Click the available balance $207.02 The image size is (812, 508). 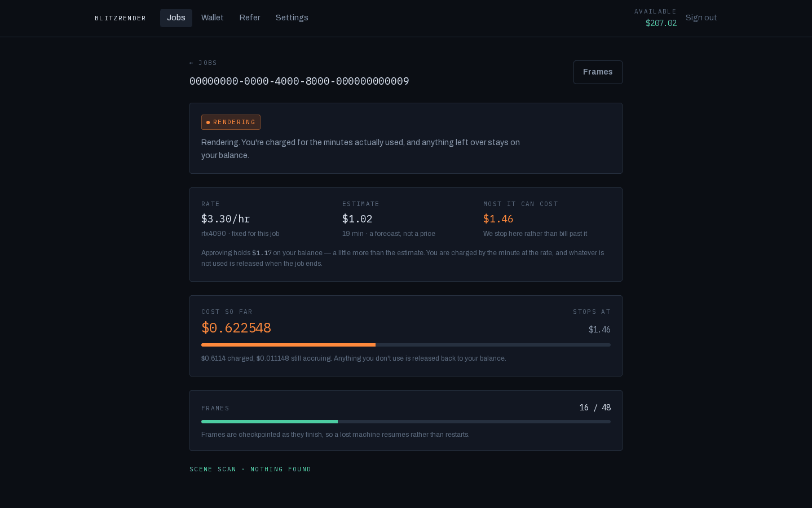[x=661, y=23]
